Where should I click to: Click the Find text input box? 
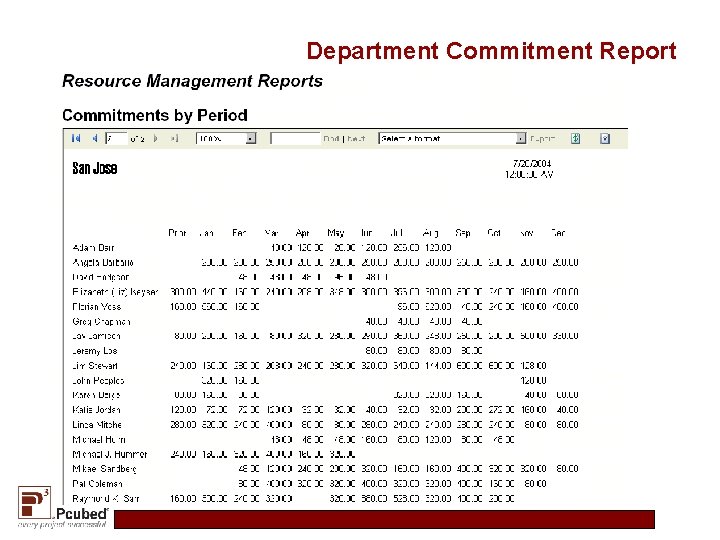tap(295, 138)
